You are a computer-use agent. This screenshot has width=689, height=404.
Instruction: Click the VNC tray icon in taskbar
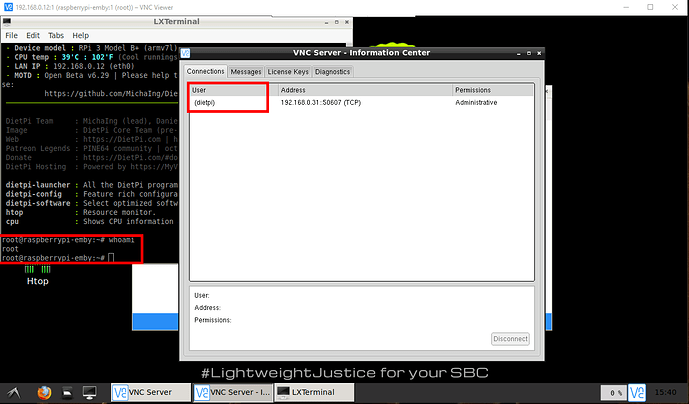click(637, 393)
